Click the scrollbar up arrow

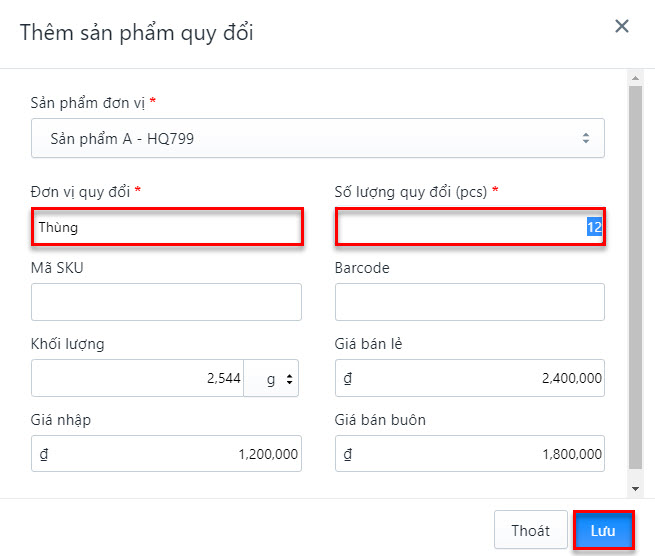(x=634, y=76)
